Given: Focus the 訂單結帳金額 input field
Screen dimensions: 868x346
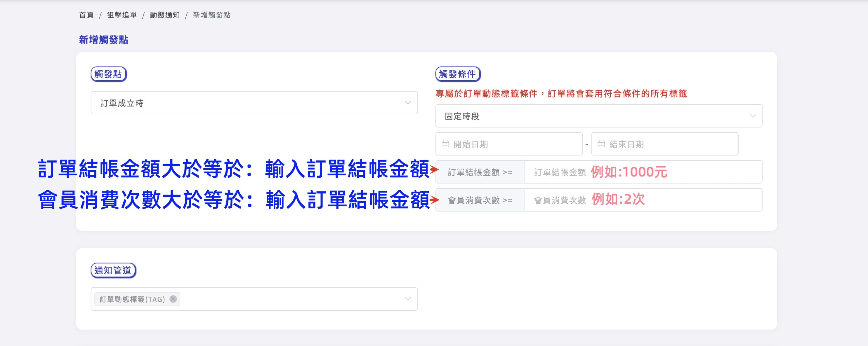Looking at the screenshot, I should click(643, 172).
